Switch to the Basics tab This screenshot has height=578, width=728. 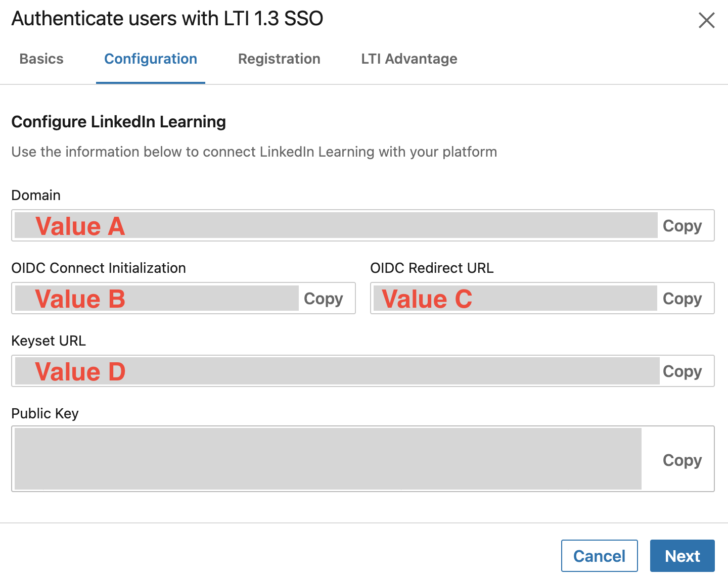click(x=41, y=59)
